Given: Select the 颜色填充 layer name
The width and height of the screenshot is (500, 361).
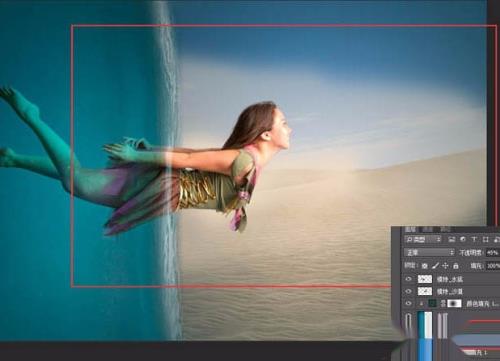Looking at the screenshot, I should point(483,304).
